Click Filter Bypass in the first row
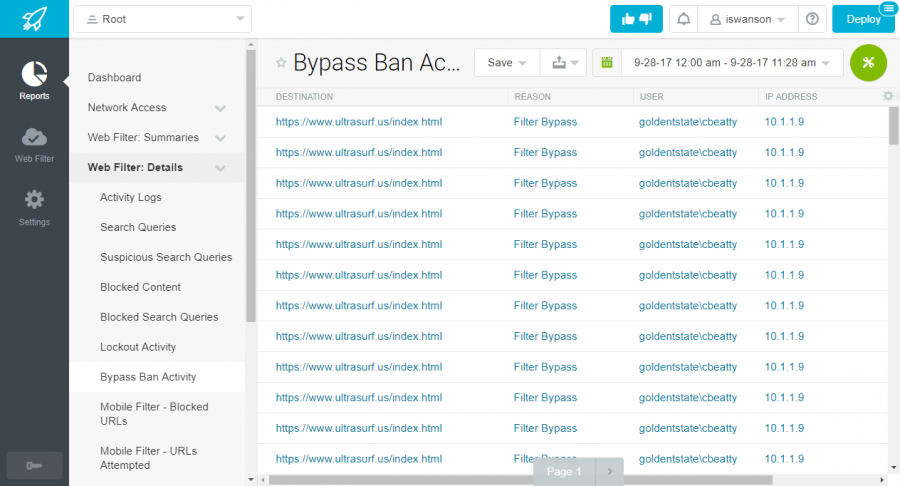 (x=545, y=122)
